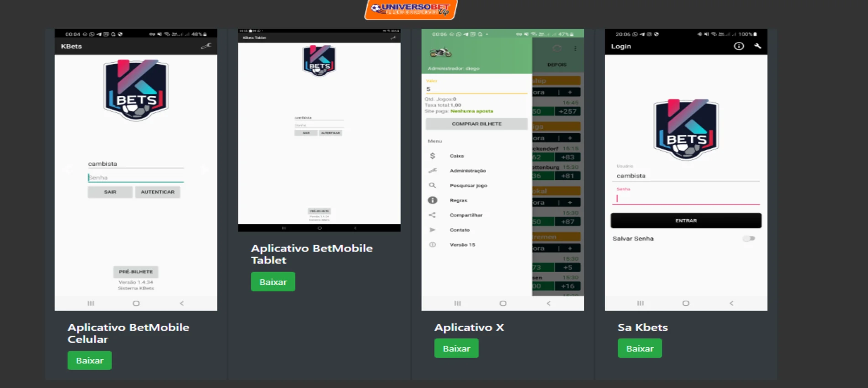Image resolution: width=868 pixels, height=388 pixels.
Task: Click DEPOIS tab in Aplicativo X
Action: [x=556, y=65]
